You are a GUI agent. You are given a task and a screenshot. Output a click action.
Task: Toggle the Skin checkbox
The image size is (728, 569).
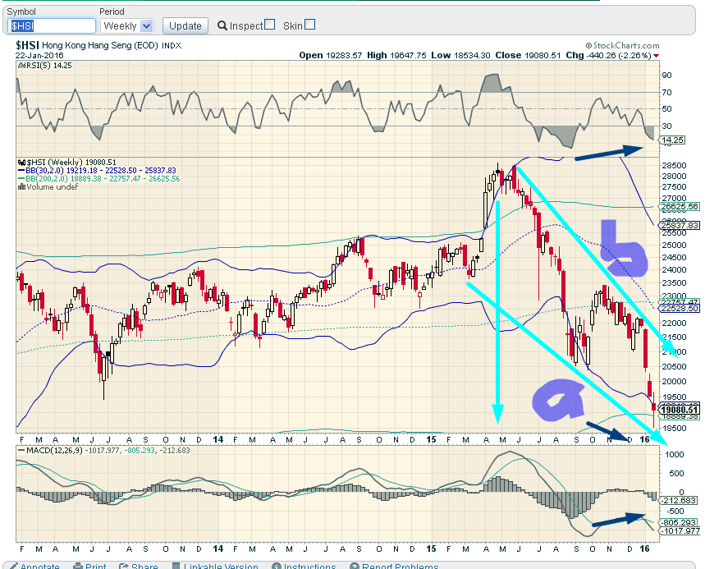point(309,25)
